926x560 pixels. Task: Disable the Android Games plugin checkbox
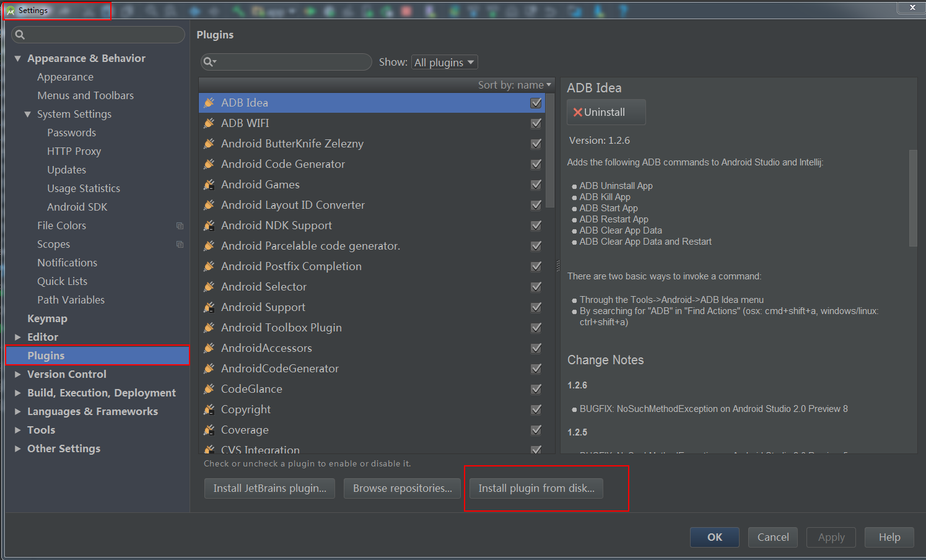tap(536, 185)
